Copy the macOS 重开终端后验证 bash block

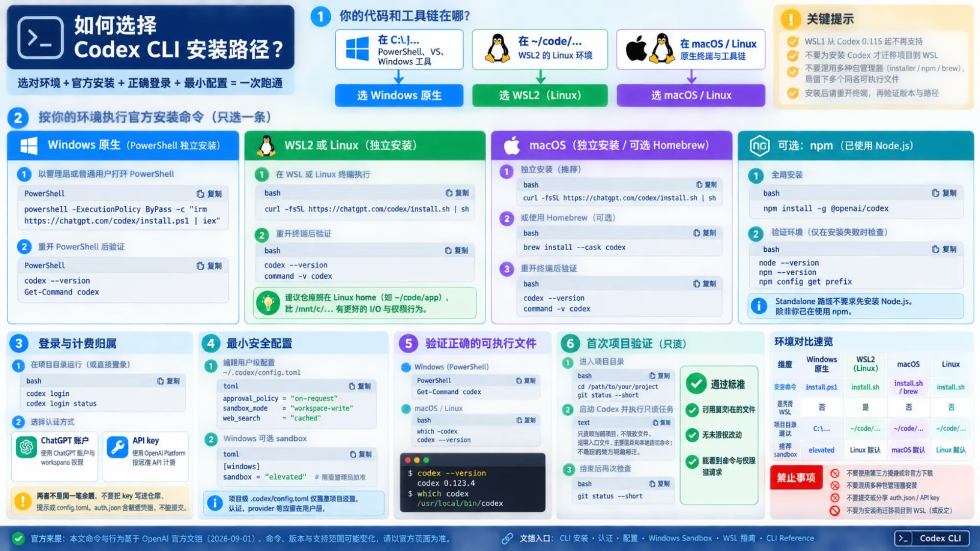tap(705, 284)
